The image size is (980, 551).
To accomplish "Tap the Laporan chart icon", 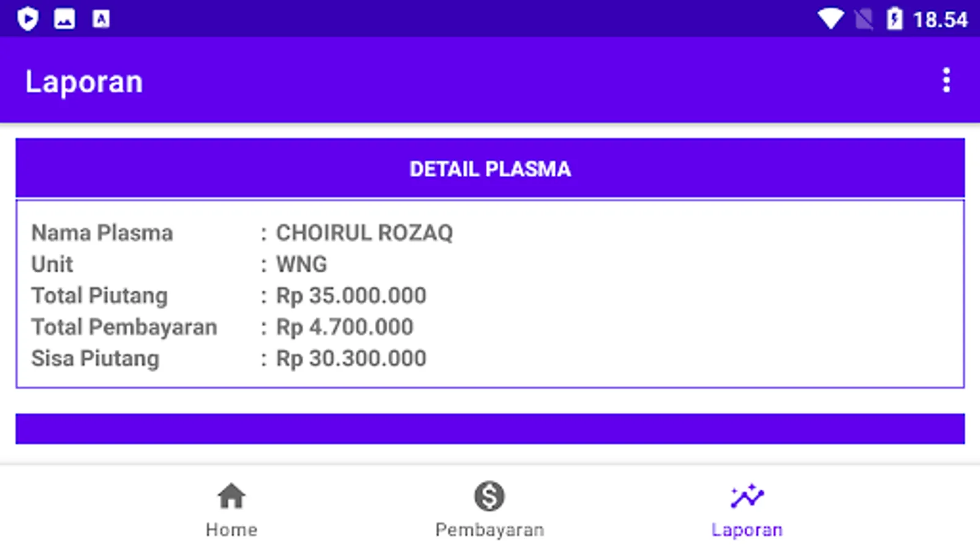I will [x=747, y=496].
